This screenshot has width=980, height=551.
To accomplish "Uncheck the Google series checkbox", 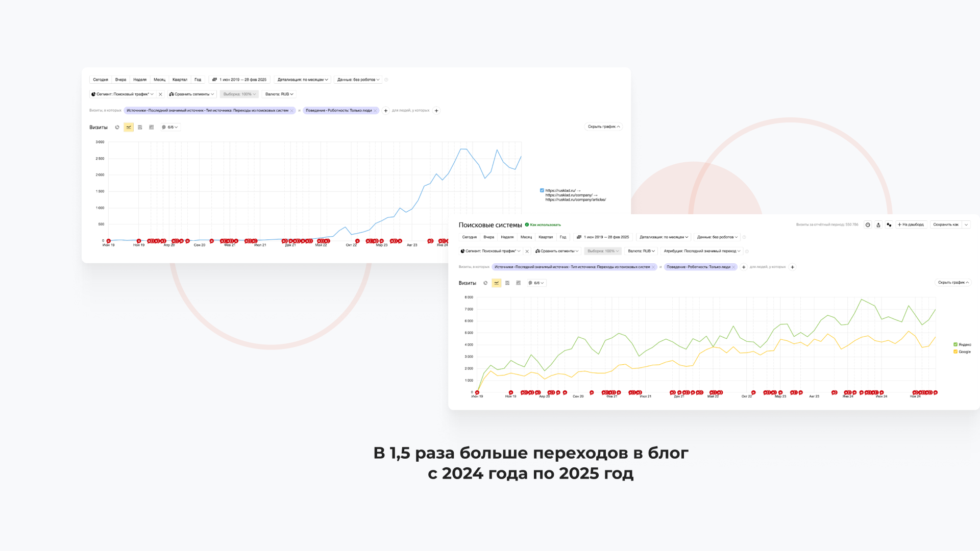I will pyautogui.click(x=955, y=352).
